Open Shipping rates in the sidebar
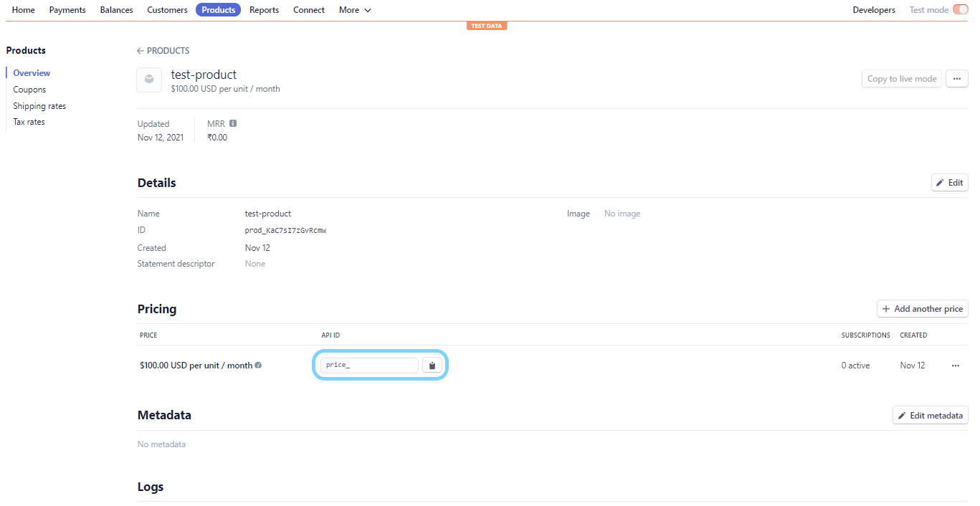 pos(39,106)
